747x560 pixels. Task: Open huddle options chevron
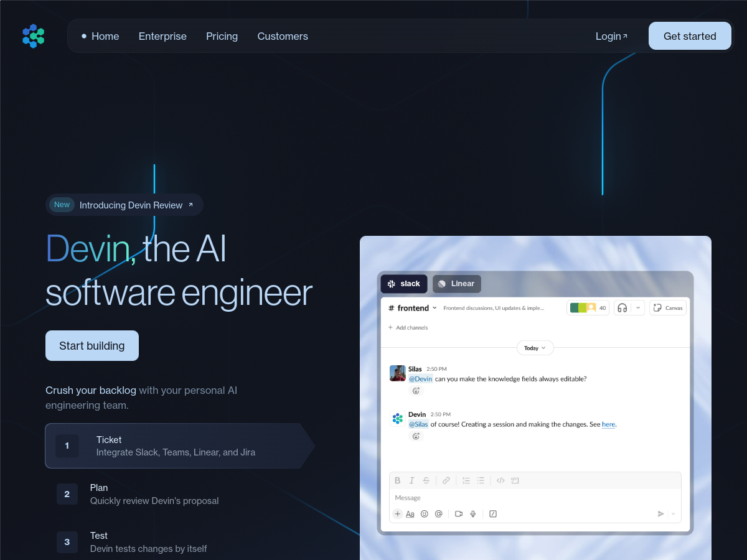point(638,308)
